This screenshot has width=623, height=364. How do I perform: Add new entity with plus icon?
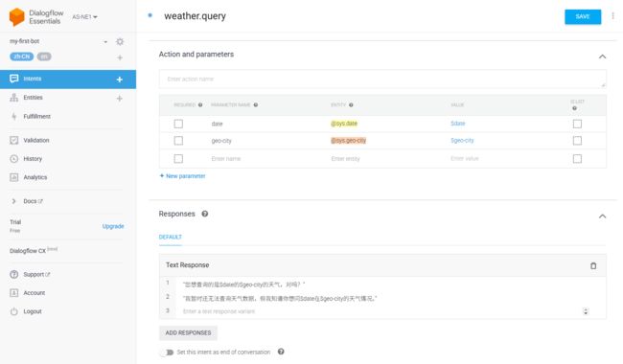click(x=119, y=98)
